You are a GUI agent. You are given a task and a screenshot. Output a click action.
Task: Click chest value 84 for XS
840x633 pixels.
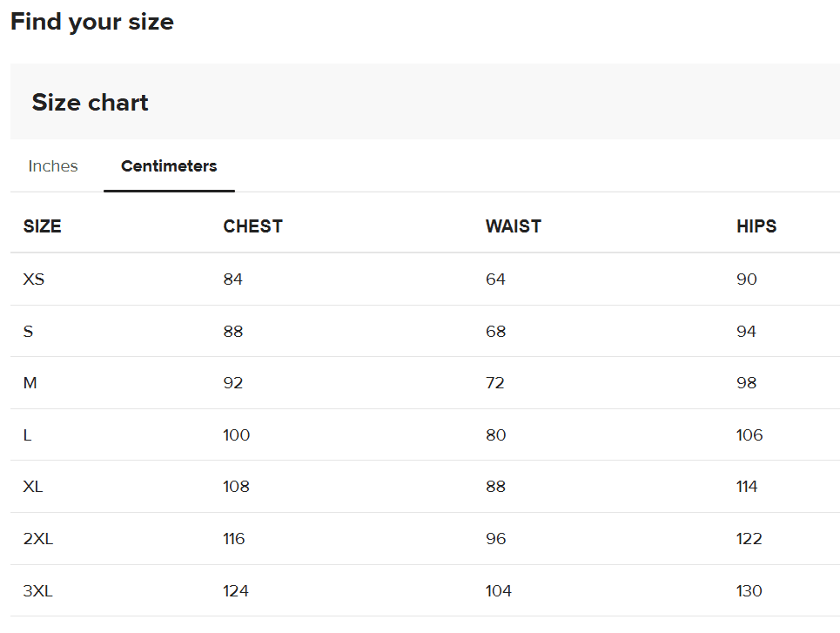click(233, 279)
